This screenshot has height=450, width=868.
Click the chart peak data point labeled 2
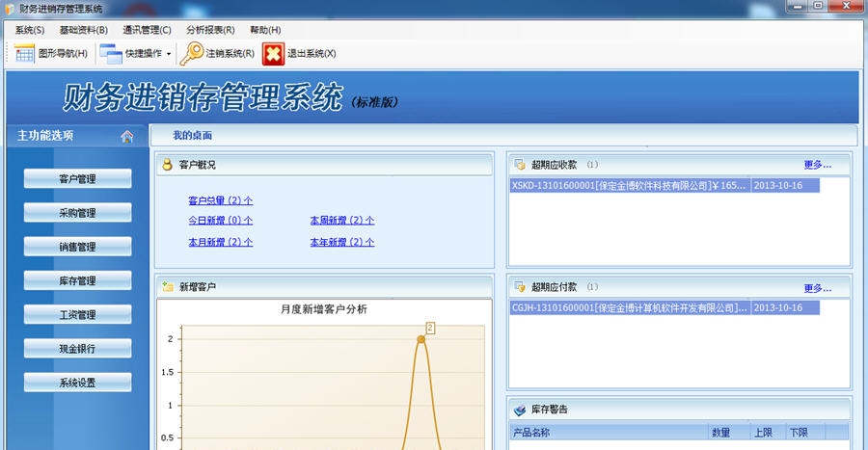(x=420, y=339)
